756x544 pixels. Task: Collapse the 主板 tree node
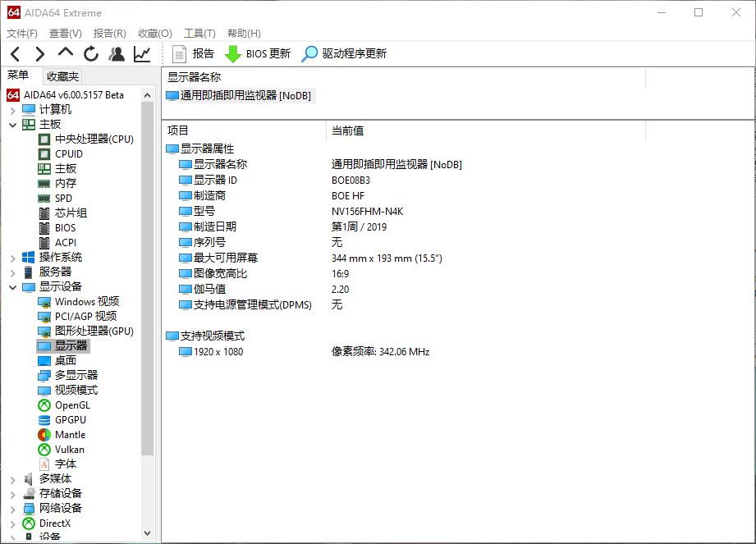(x=12, y=125)
